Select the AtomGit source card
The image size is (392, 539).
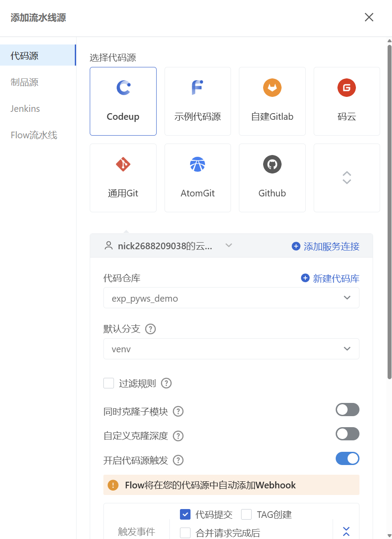pos(198,178)
